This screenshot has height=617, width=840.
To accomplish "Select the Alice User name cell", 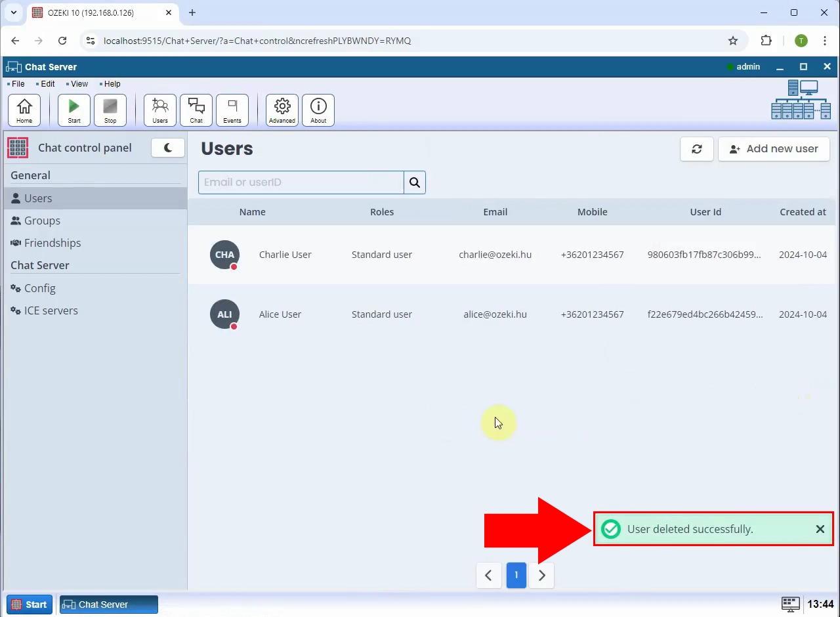I will click(280, 314).
